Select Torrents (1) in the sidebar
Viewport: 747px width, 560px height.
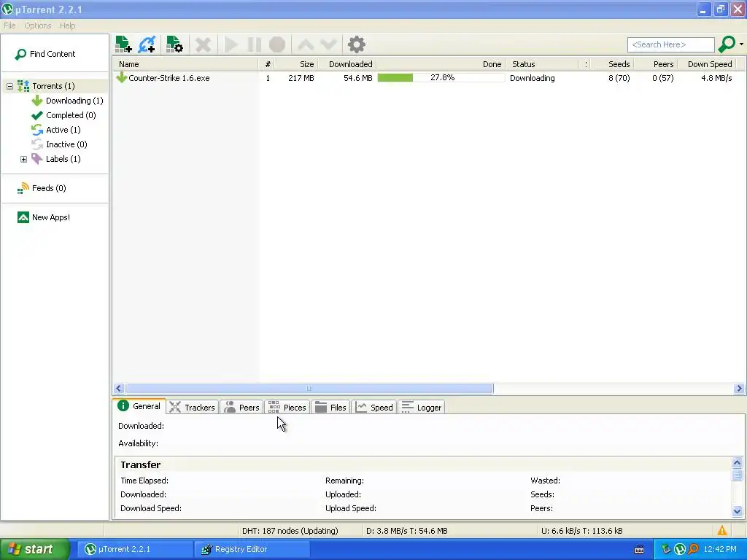click(x=53, y=86)
